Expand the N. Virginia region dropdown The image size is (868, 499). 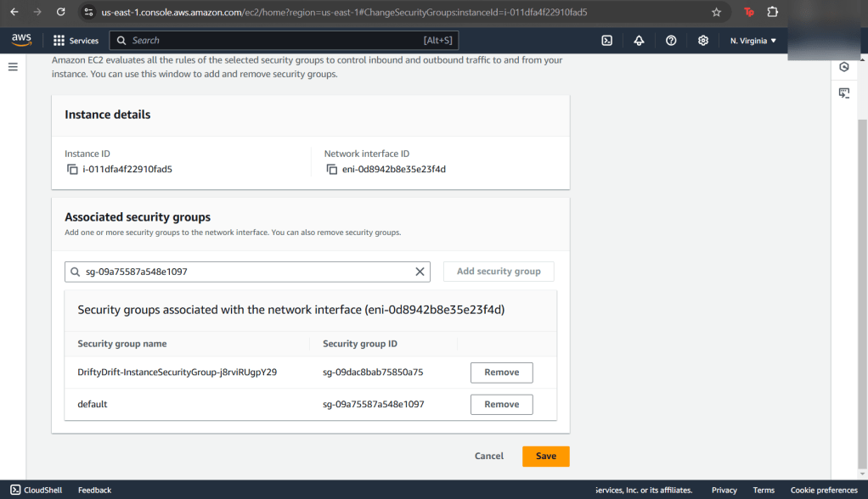[753, 41]
